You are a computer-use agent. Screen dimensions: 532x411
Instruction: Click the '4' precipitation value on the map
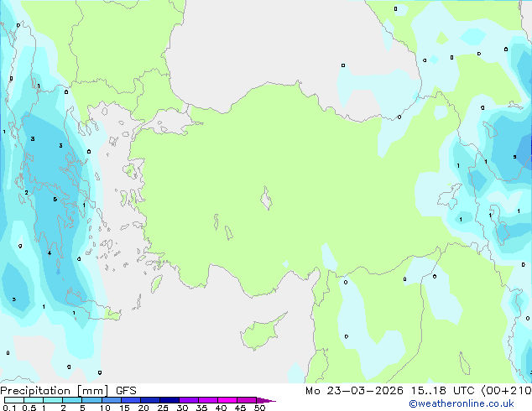tap(50, 253)
